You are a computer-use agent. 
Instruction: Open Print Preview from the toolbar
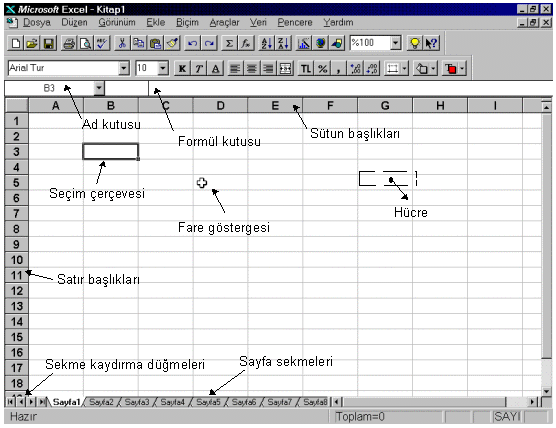pos(85,44)
